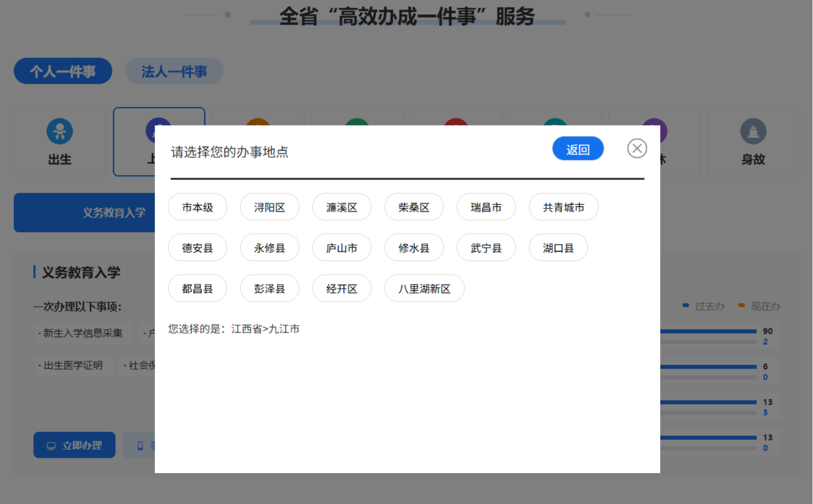Viewport: 813px width, 504px height.
Task: Choose 武宁县 county
Action: coord(486,248)
